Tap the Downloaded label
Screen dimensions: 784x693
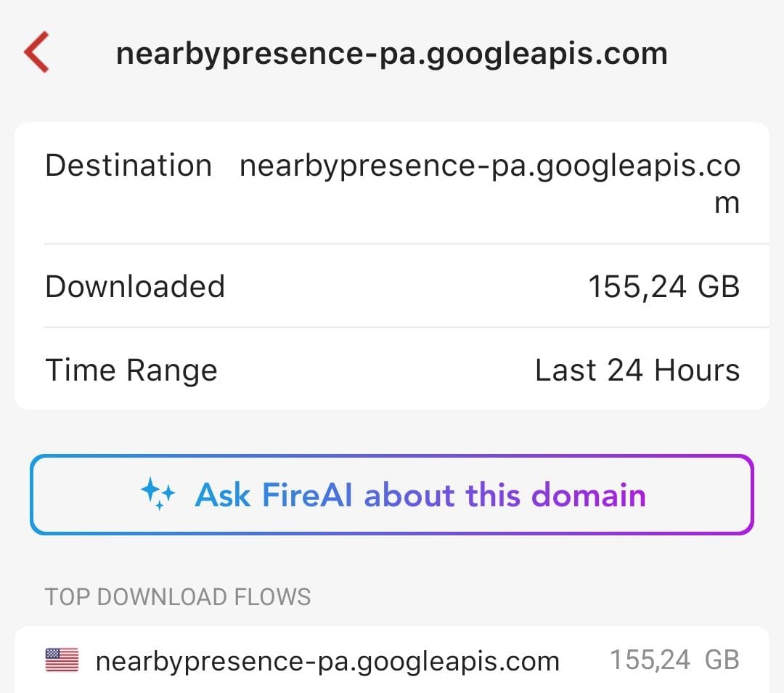(x=135, y=286)
